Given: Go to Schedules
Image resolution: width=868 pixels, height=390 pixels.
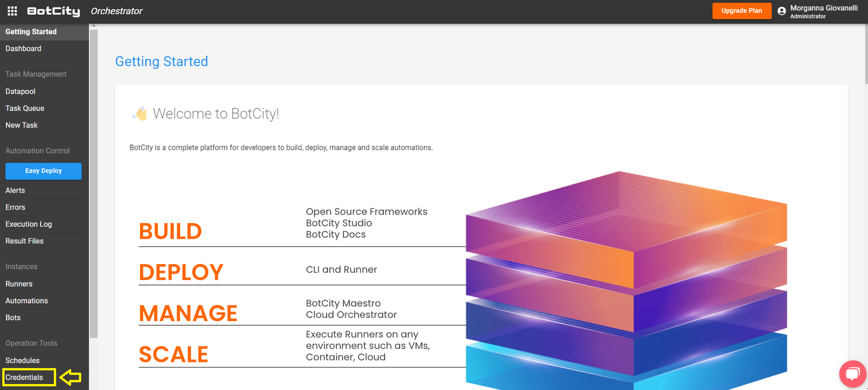Looking at the screenshot, I should point(44,361).
